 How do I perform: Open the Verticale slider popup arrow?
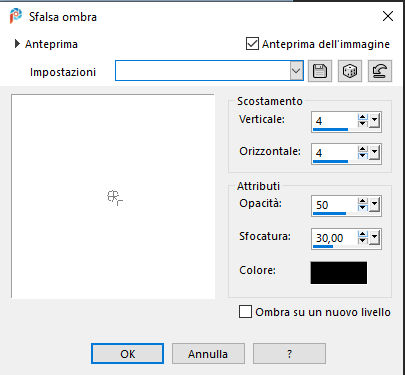(374, 120)
